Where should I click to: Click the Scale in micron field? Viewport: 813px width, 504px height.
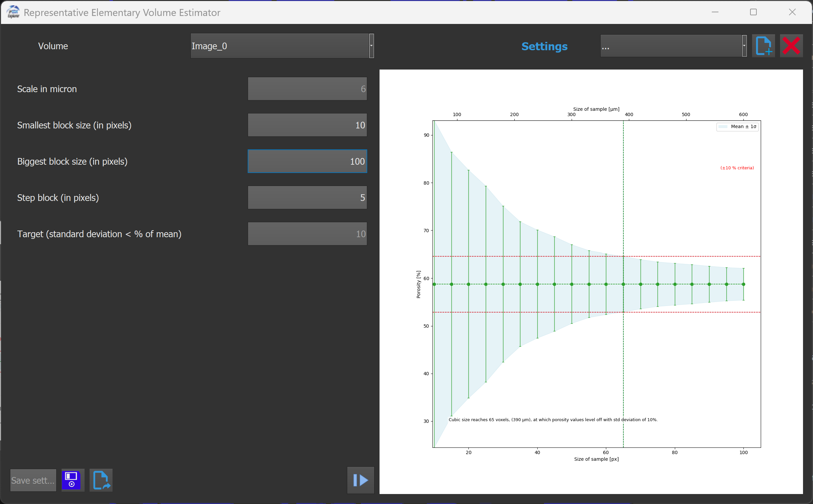[307, 88]
